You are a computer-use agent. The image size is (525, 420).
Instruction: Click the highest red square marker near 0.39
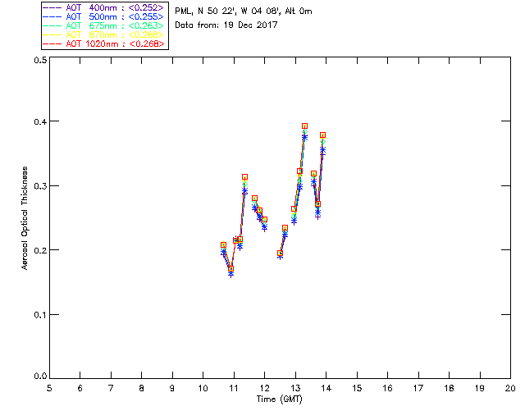point(304,126)
